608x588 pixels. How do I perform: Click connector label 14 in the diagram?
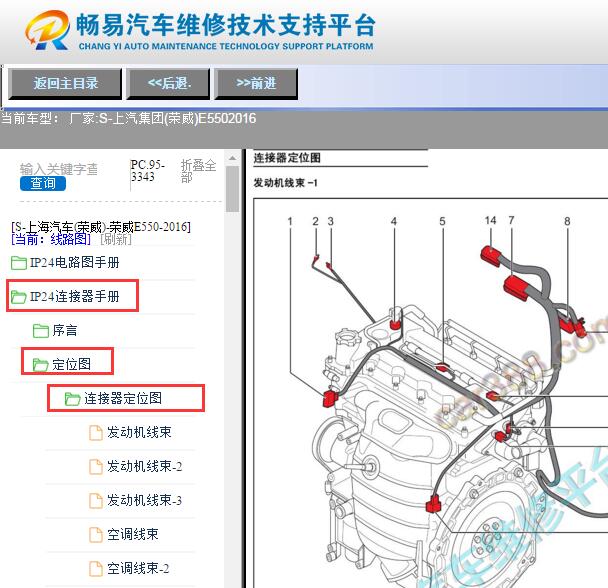point(491,220)
